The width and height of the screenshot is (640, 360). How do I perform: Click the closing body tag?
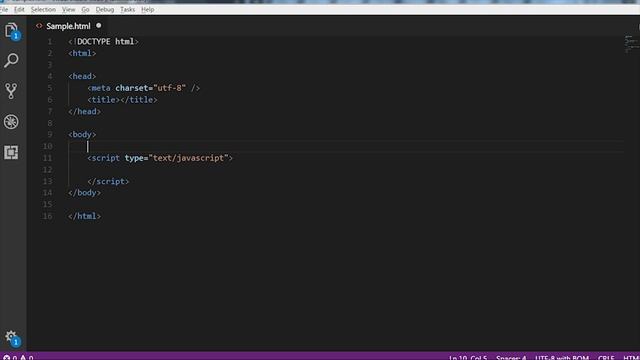click(84, 193)
